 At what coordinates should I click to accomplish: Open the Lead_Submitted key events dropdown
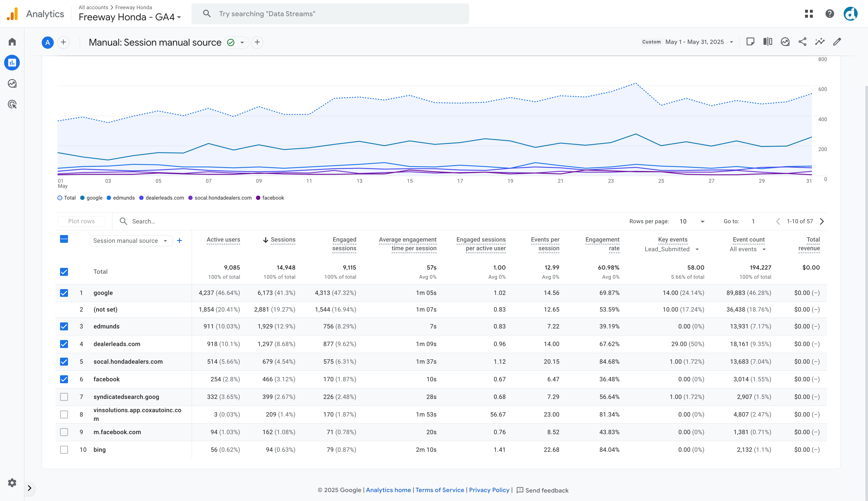click(x=672, y=249)
